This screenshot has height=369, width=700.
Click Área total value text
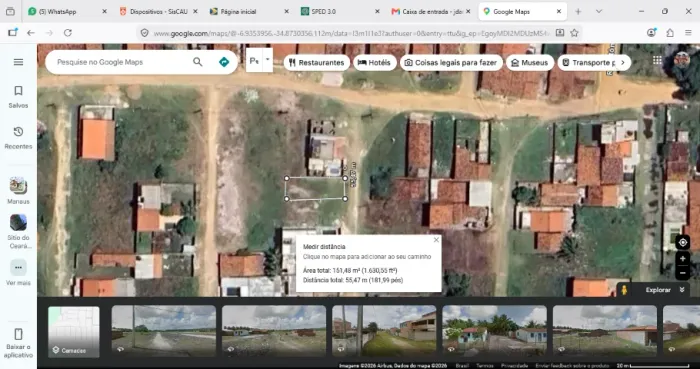(x=350, y=270)
